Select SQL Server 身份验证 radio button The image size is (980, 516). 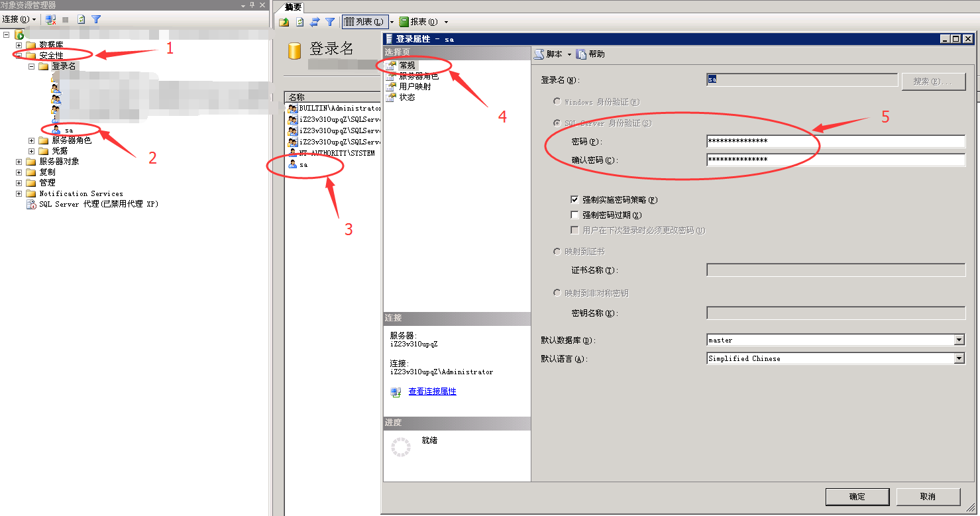click(557, 123)
